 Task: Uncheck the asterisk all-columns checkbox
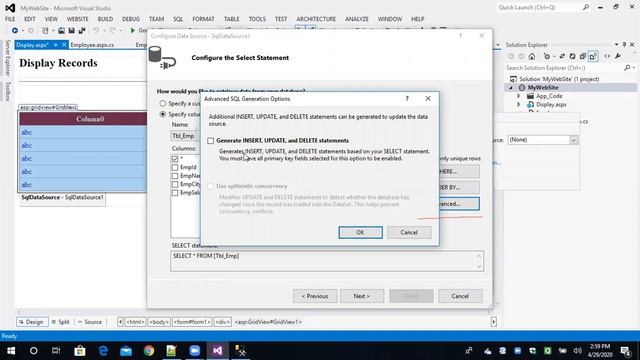pos(175,159)
